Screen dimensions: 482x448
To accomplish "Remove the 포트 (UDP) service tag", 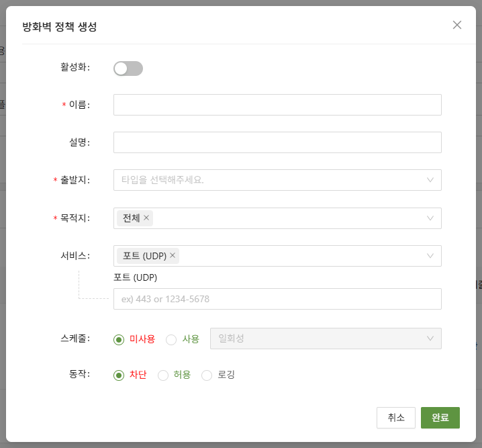I will 173,255.
